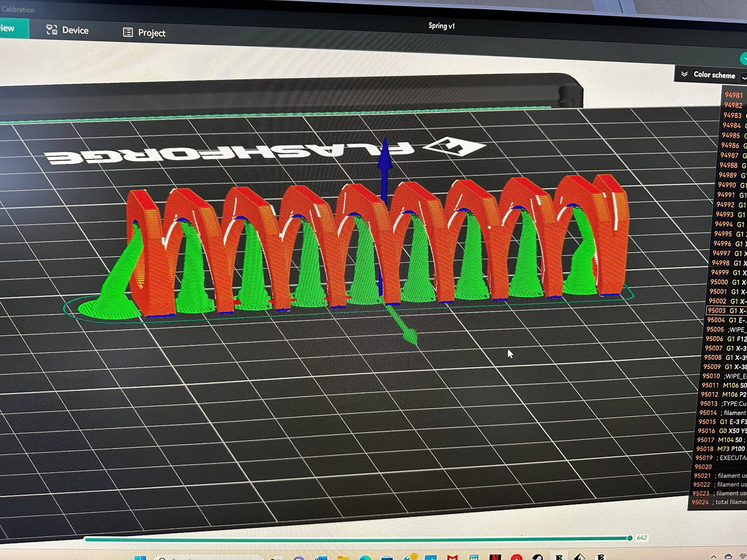Open the Project tab

[x=144, y=33]
